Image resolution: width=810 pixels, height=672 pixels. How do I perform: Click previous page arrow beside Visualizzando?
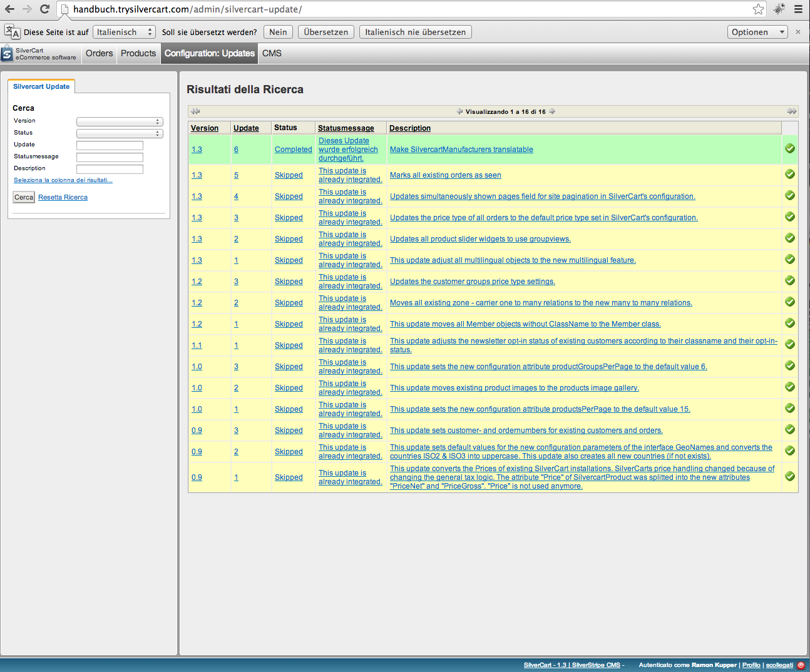[x=459, y=111]
